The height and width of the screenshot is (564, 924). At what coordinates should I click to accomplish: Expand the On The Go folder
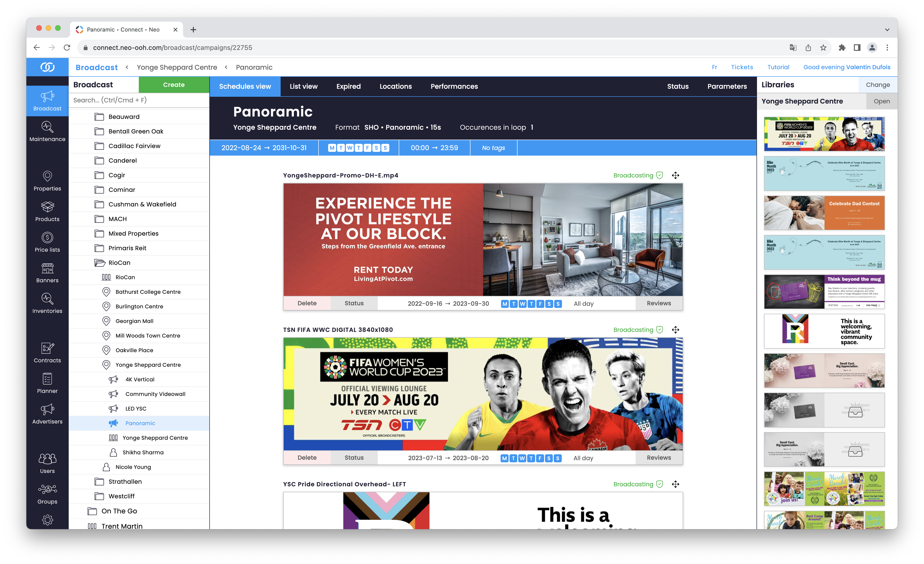point(92,511)
